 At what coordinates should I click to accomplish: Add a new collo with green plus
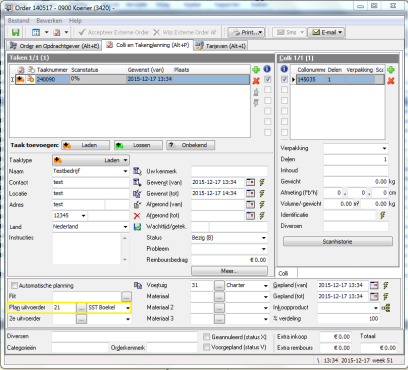(391, 70)
